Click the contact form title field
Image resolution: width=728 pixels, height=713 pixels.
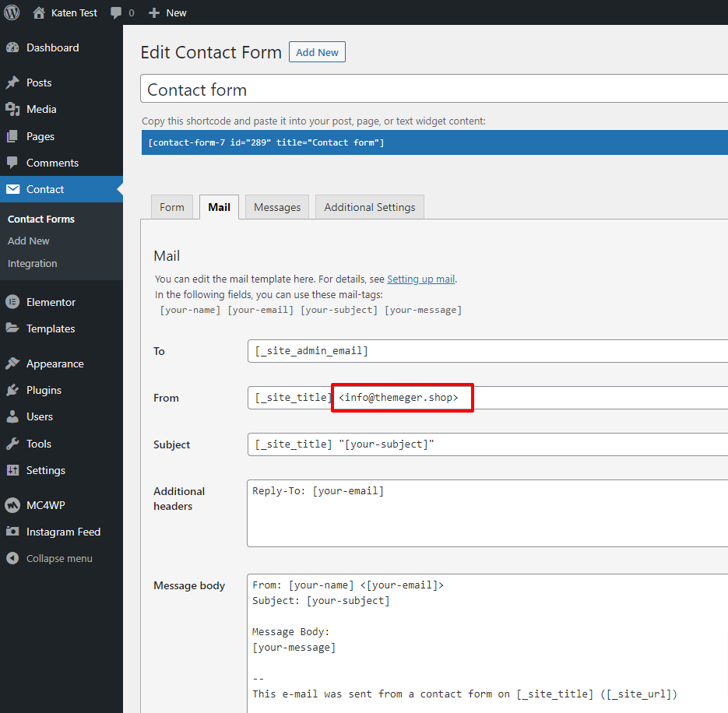[434, 89]
